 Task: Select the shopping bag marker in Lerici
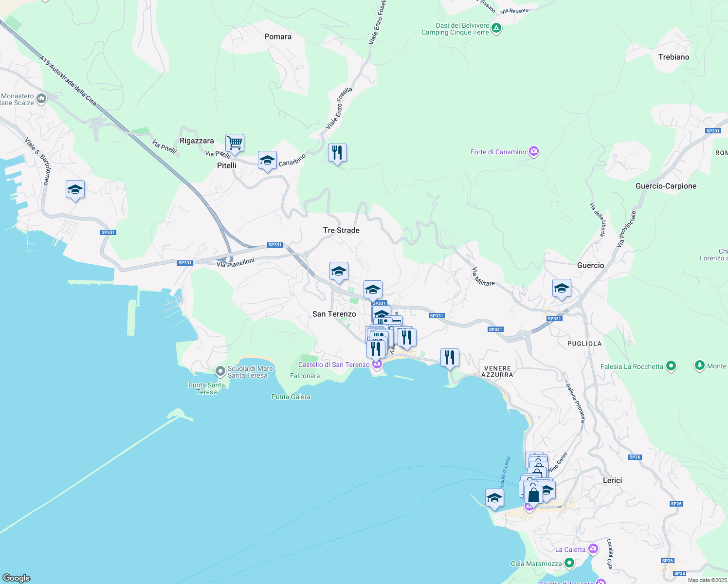(533, 495)
